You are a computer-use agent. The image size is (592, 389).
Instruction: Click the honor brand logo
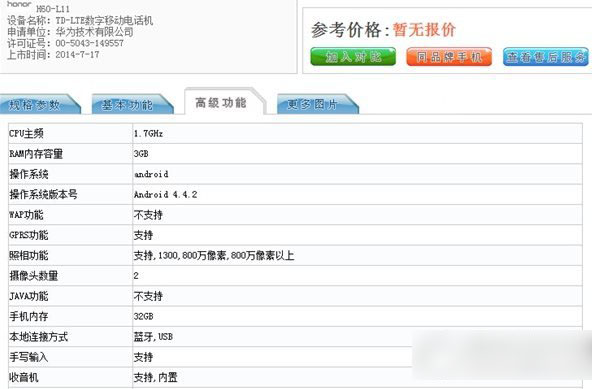pos(19,4)
